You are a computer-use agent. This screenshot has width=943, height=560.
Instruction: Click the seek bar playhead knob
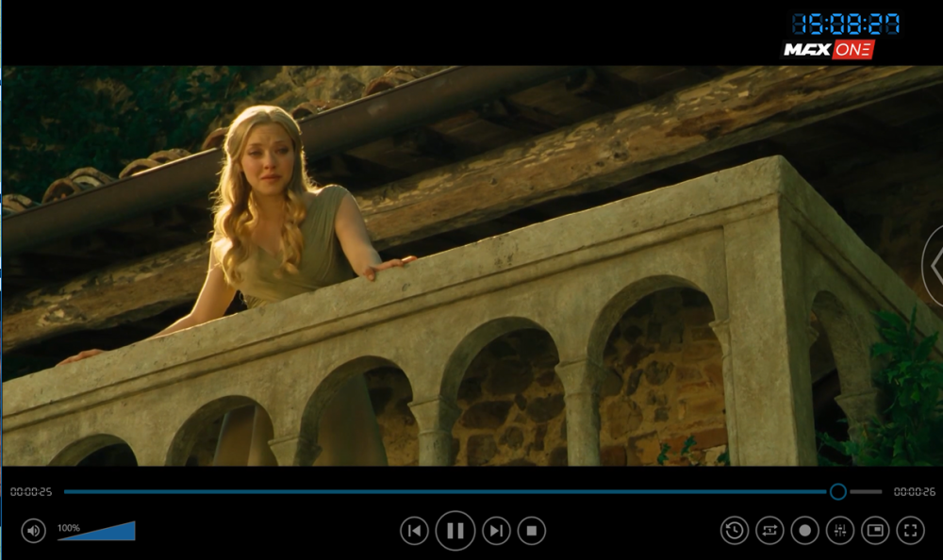(x=837, y=491)
